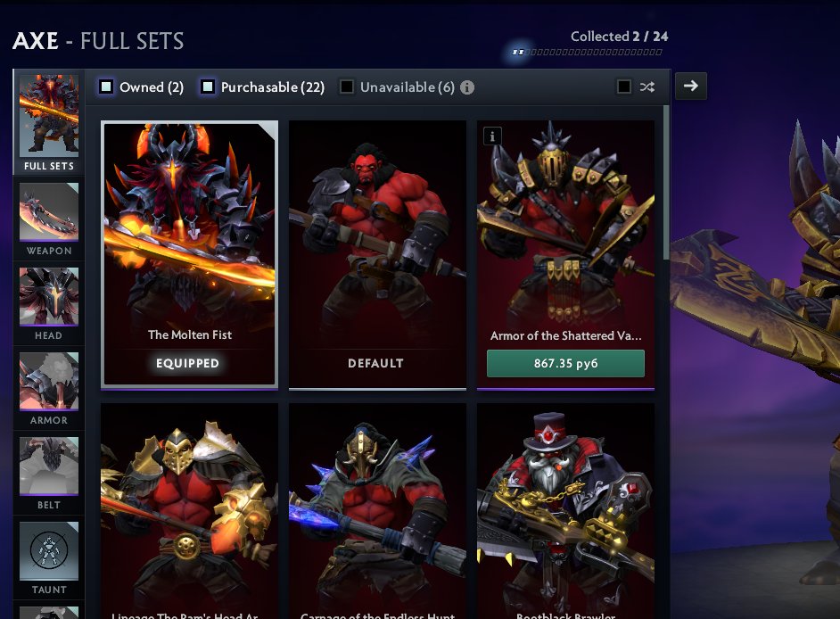
Task: Enable the Unavailable (6) checkbox
Action: tap(347, 87)
